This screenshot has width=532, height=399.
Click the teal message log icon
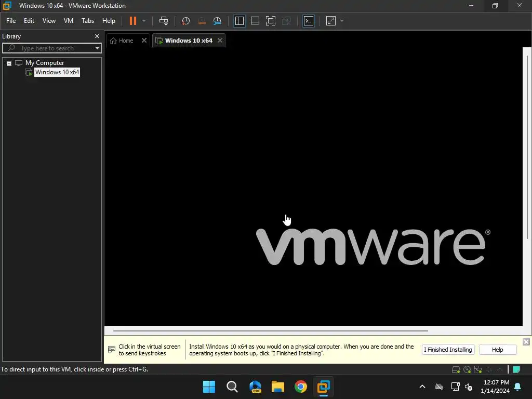click(x=516, y=369)
